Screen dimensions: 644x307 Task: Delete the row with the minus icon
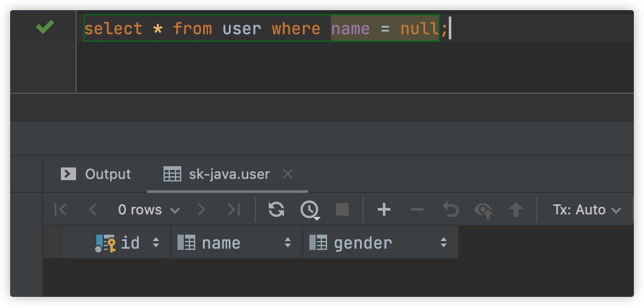coord(417,210)
